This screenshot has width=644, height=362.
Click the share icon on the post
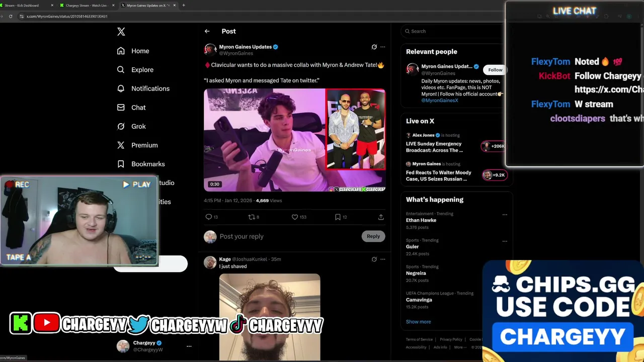point(381,217)
